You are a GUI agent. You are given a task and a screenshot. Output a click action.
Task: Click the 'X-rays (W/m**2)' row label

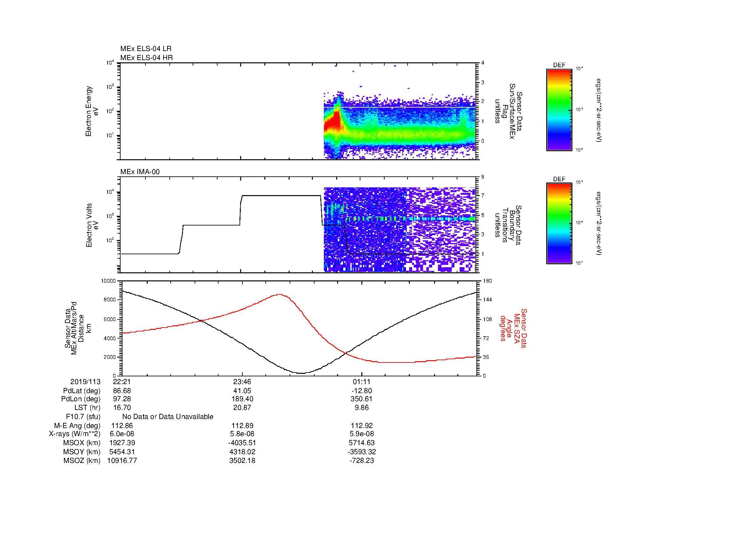tap(75, 434)
